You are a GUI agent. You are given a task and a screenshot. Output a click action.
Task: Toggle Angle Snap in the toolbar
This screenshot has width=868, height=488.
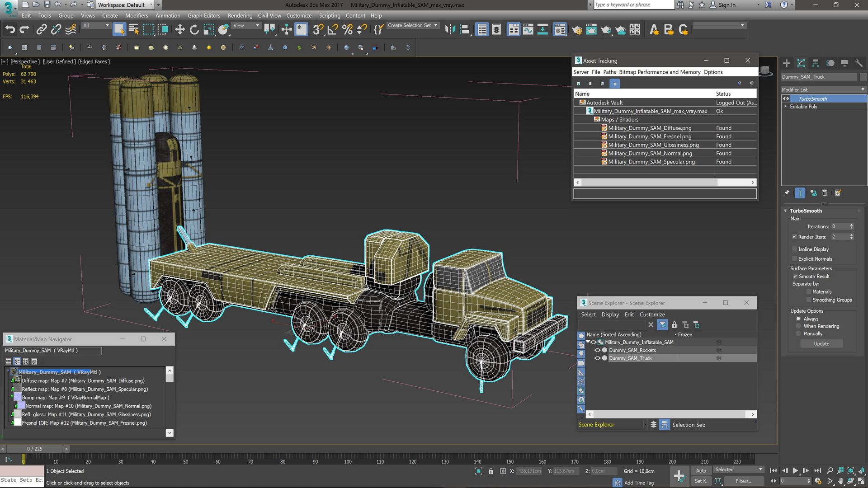point(333,30)
